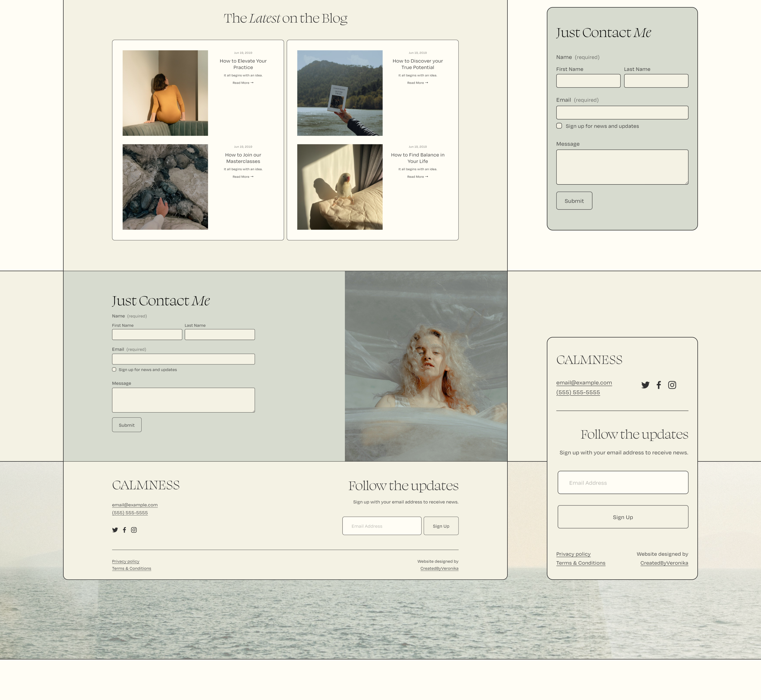Open CreatedByVeronika link in mobile footer card
This screenshot has width=761, height=700.
pos(664,563)
